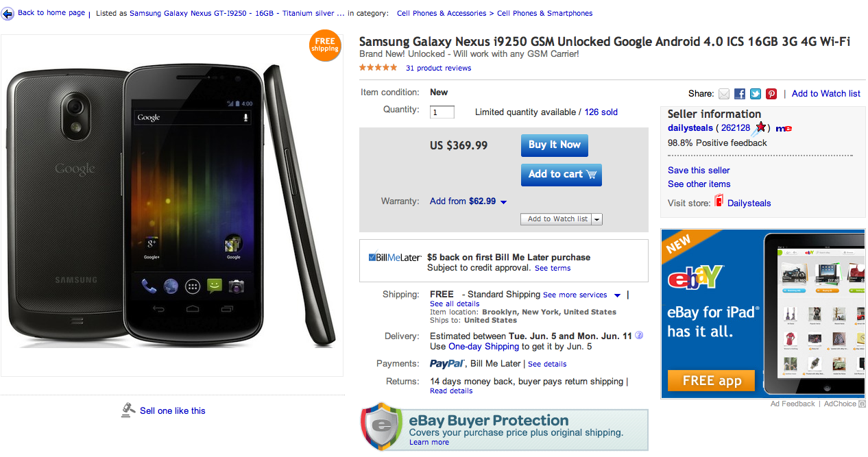
Task: Click the eBay Buyer Protection shield
Action: tap(381, 426)
